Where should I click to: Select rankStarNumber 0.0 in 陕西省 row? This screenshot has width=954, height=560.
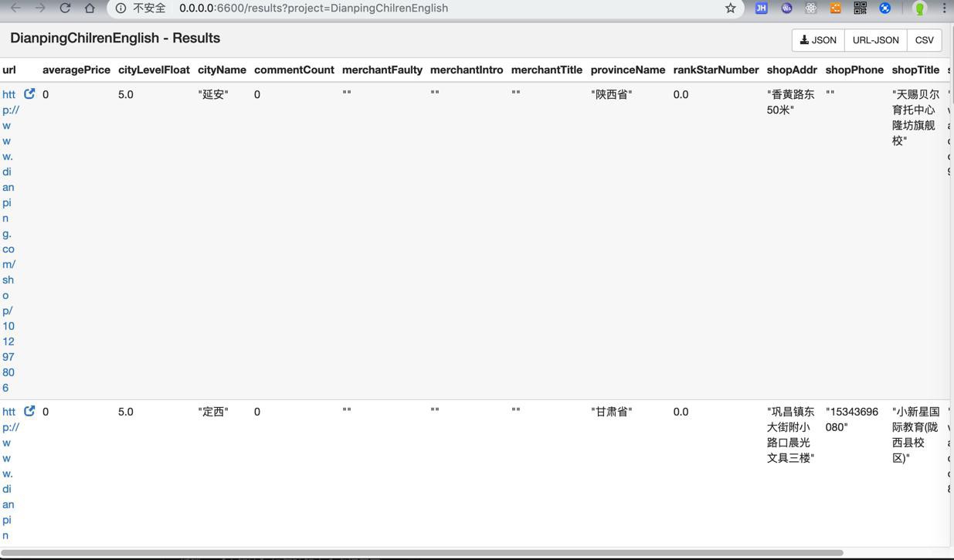tap(681, 94)
